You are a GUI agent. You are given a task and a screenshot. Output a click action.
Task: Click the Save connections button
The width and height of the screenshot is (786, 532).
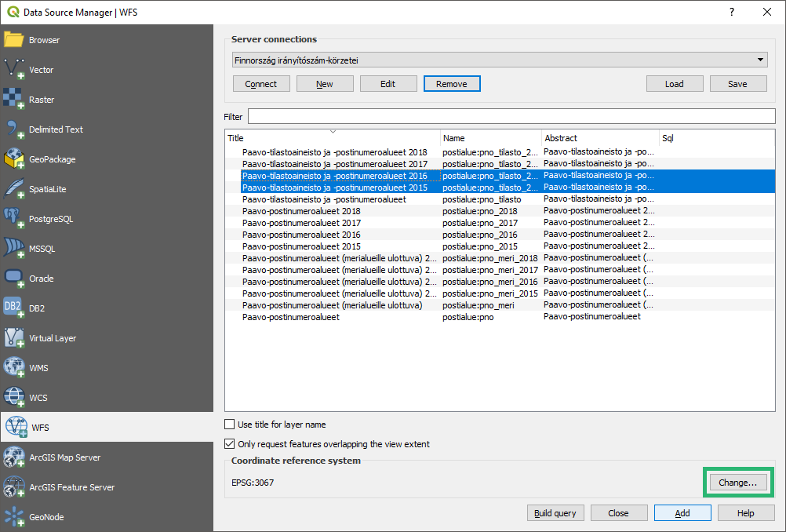coord(738,84)
